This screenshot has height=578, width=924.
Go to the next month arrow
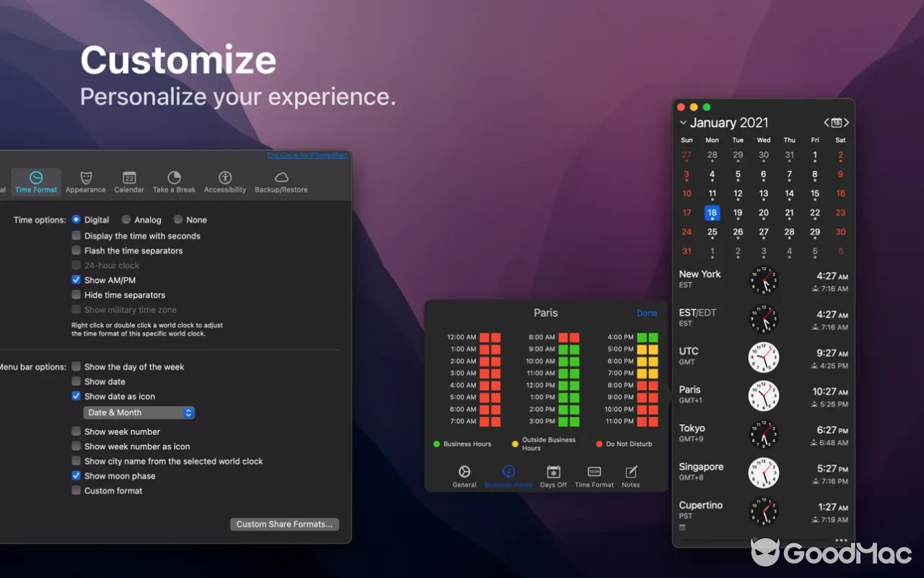[x=846, y=123]
